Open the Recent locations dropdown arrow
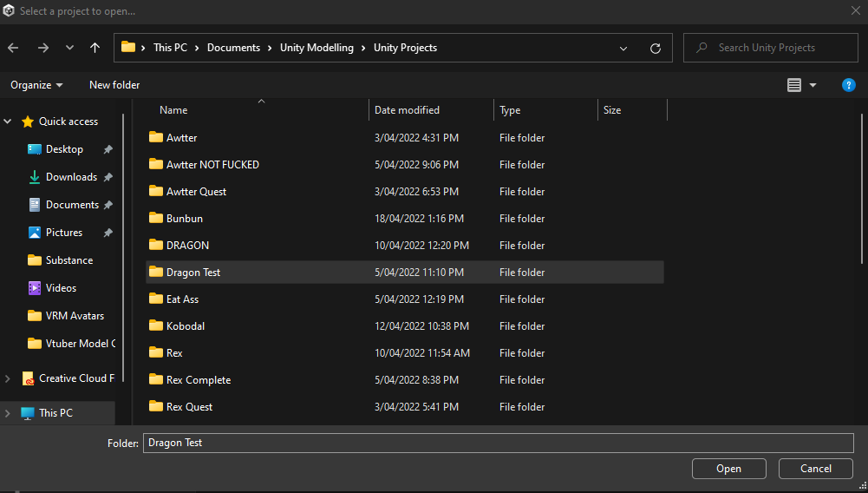The height and width of the screenshot is (493, 868). (x=69, y=48)
